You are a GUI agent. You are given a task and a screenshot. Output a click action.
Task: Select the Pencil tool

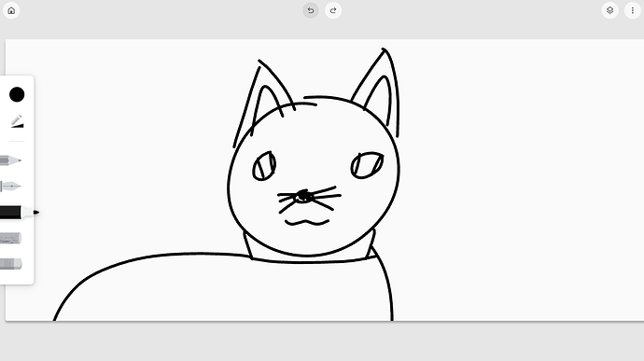point(10,160)
